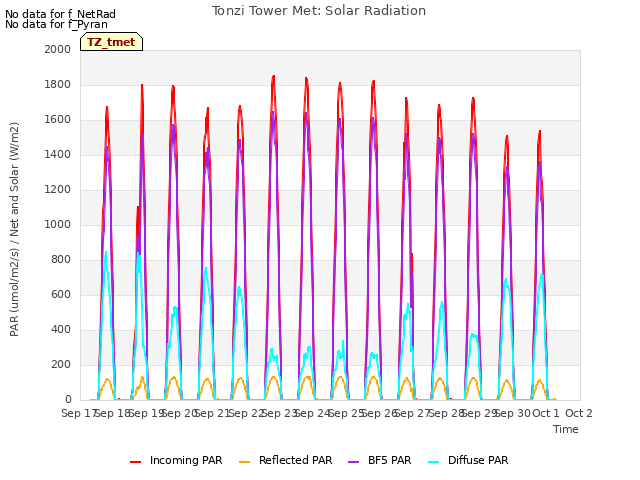Viewport: 640px width, 480px height.
Task: Click the Oct 1 x-axis tick label
Action: (545, 413)
